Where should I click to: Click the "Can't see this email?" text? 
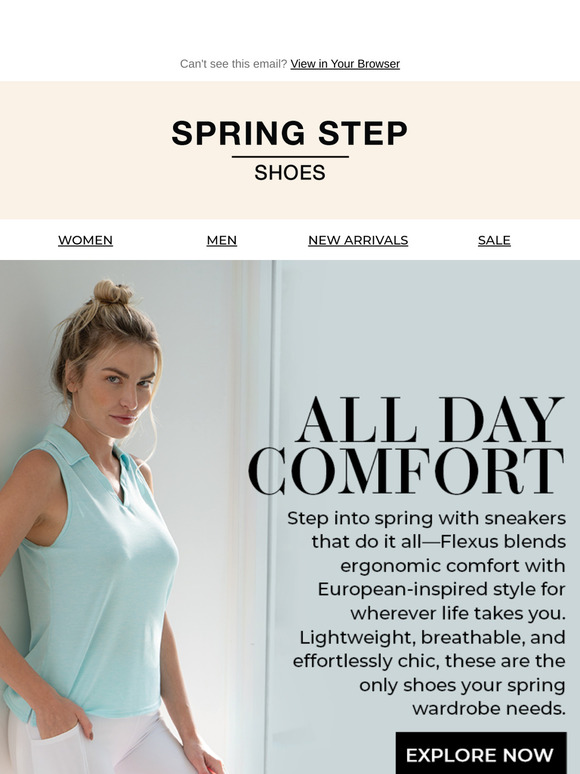tap(233, 64)
